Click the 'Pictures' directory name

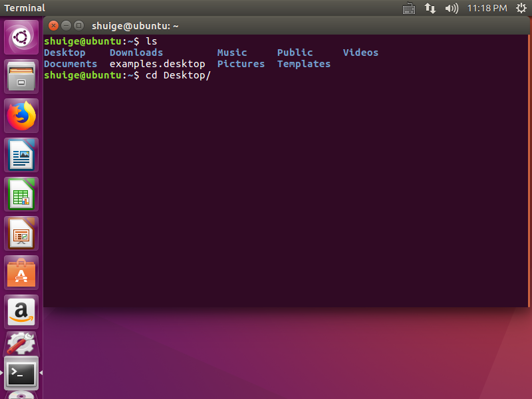coord(241,64)
